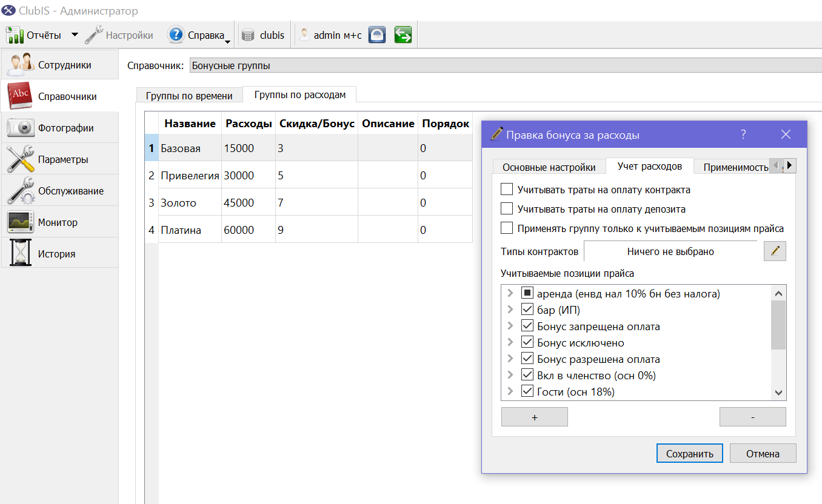
Task: Click the Отмена button
Action: 763,453
